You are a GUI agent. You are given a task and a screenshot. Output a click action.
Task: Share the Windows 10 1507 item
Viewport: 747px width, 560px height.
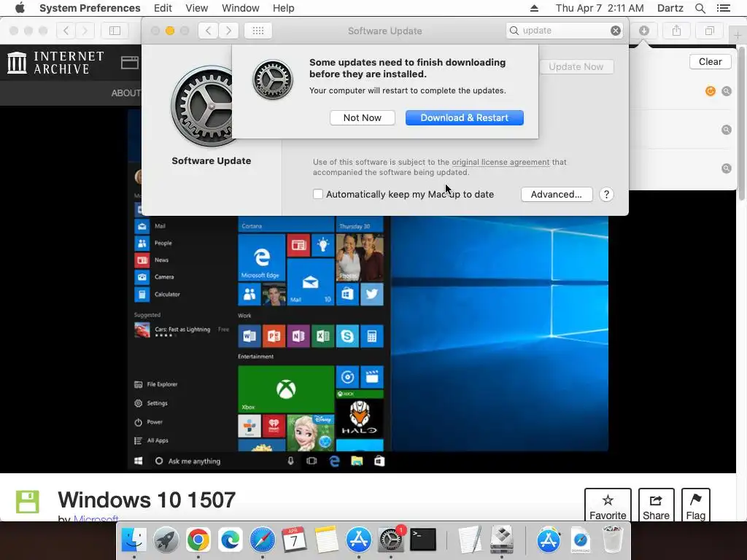point(656,506)
